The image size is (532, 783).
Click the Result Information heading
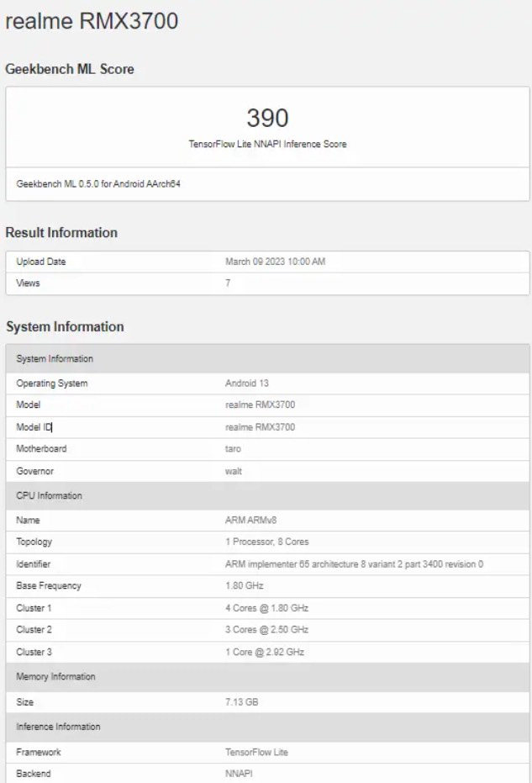tap(61, 232)
